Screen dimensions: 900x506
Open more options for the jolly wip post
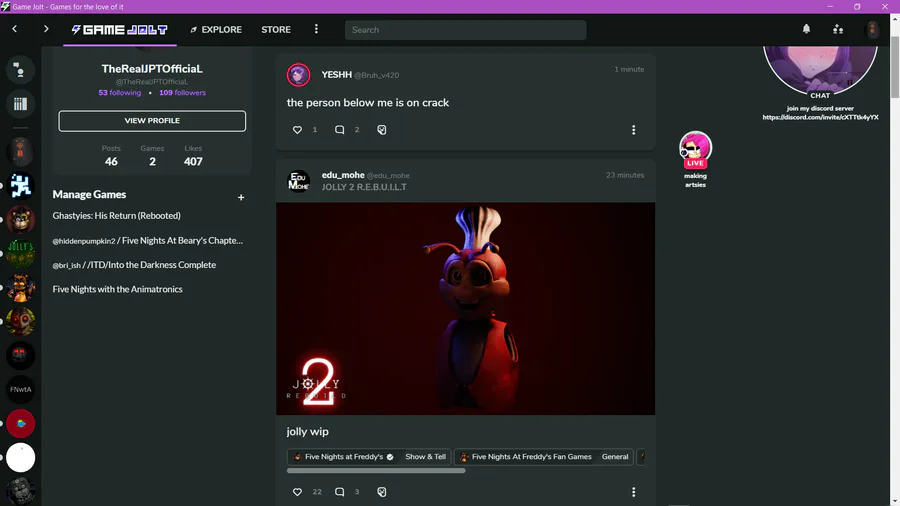click(x=634, y=492)
